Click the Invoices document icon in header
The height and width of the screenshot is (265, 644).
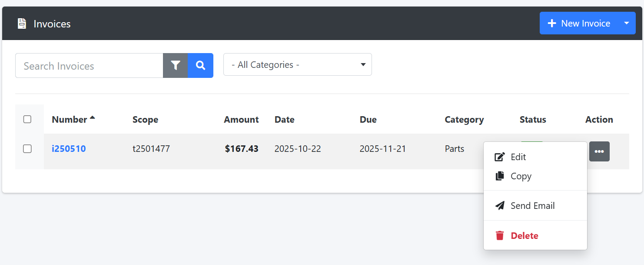(22, 23)
